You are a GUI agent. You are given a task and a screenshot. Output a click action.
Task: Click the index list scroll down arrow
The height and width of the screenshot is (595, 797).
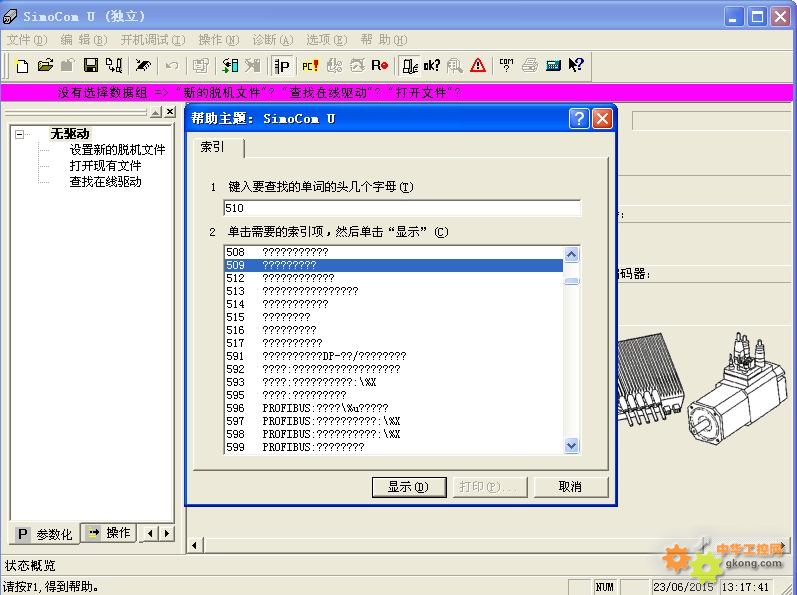click(571, 446)
